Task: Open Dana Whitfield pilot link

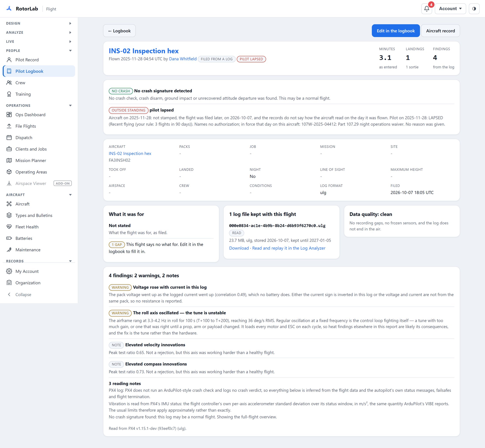Action: point(183,59)
